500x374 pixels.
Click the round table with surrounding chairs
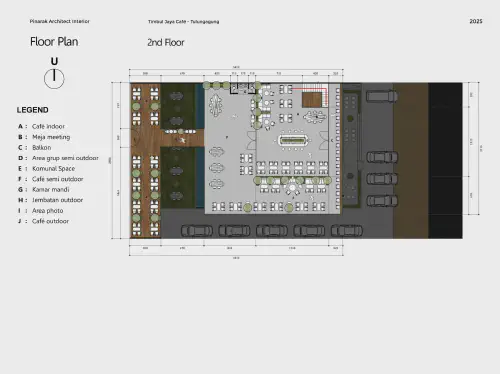292,189
